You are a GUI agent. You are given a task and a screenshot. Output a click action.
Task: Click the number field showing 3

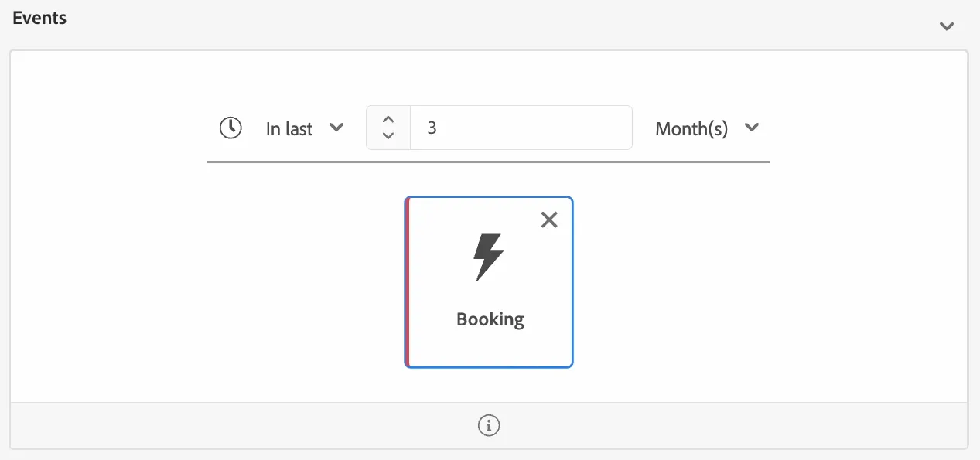pyautogui.click(x=521, y=128)
